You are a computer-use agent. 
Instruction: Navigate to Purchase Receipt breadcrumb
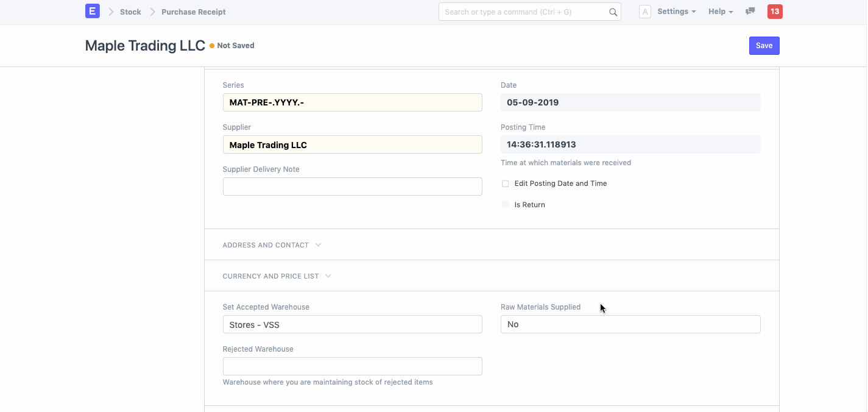coord(193,12)
